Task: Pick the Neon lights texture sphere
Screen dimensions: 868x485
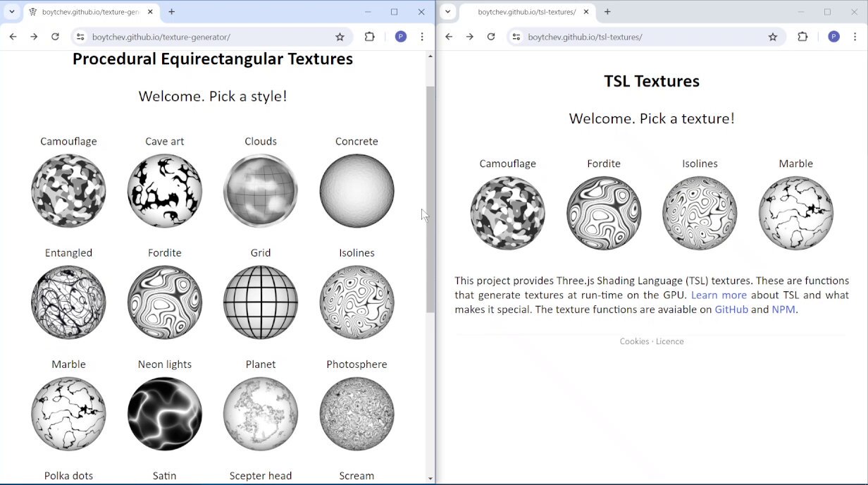Action: pos(165,414)
